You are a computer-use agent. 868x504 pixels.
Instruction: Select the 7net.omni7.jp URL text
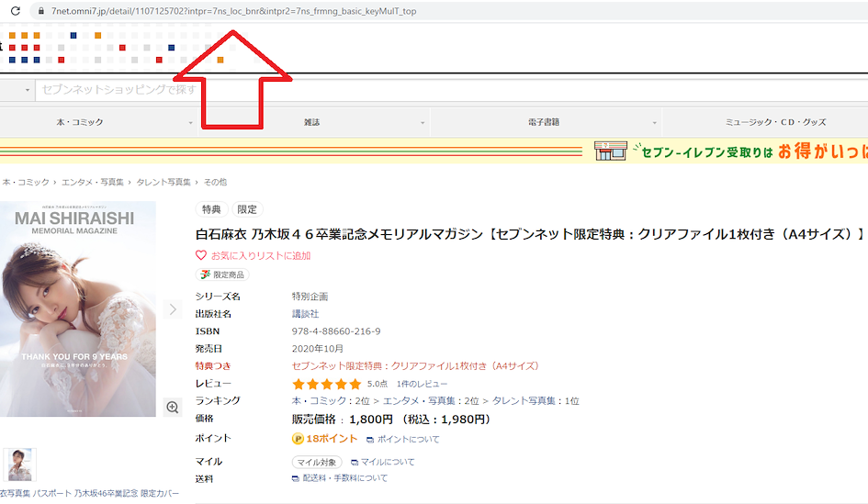point(233,11)
